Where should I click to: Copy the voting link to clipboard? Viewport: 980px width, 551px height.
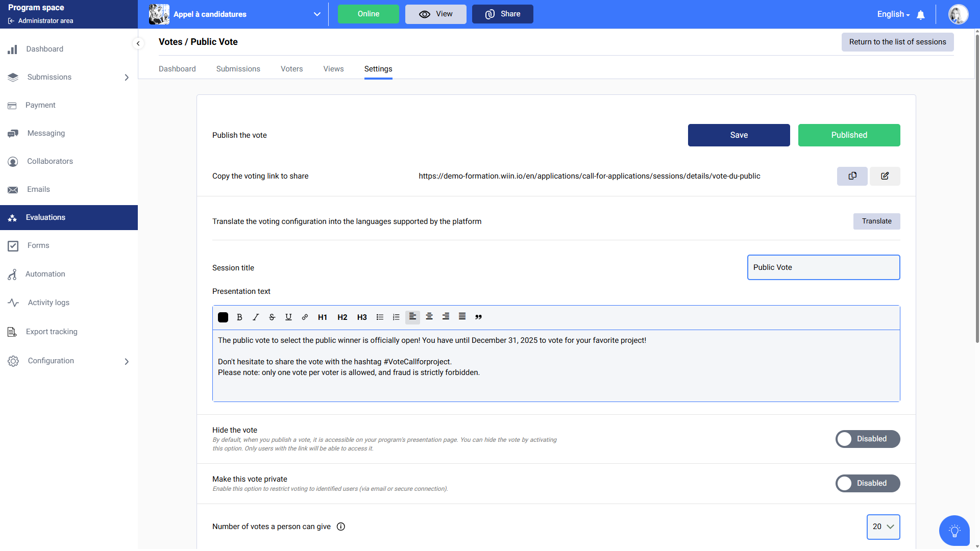point(852,176)
